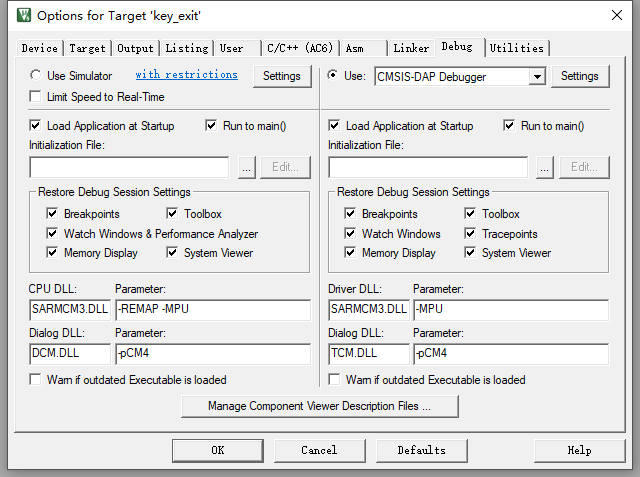This screenshot has width=640, height=477.
Task: Toggle debugger Load Application at Startup
Action: (x=334, y=125)
